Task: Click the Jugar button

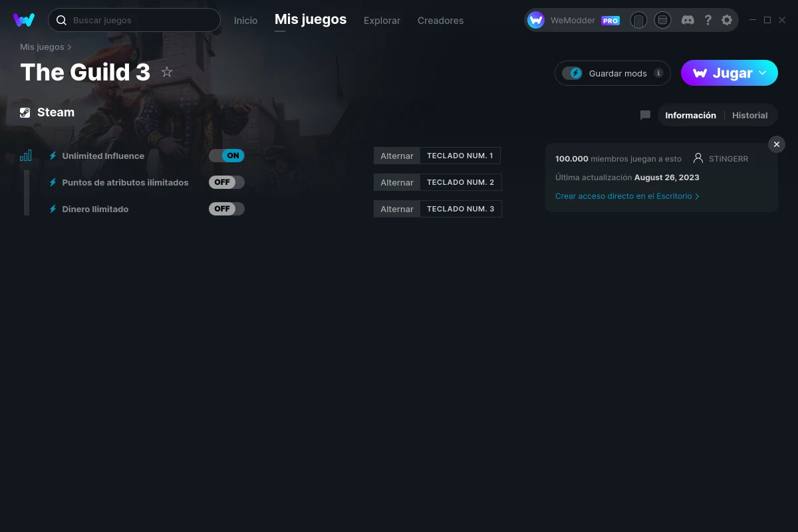Action: pyautogui.click(x=730, y=72)
